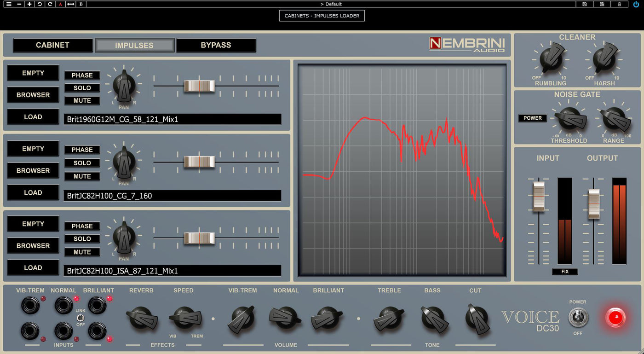Image resolution: width=644 pixels, height=354 pixels.
Task: Click LOAD for the BritJC82H100_CG_7_160 slot
Action: (x=33, y=192)
